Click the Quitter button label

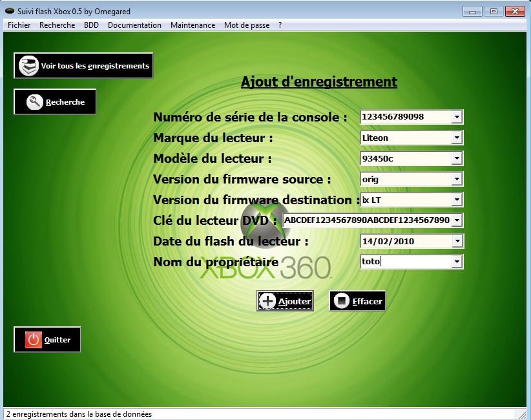pyautogui.click(x=57, y=340)
